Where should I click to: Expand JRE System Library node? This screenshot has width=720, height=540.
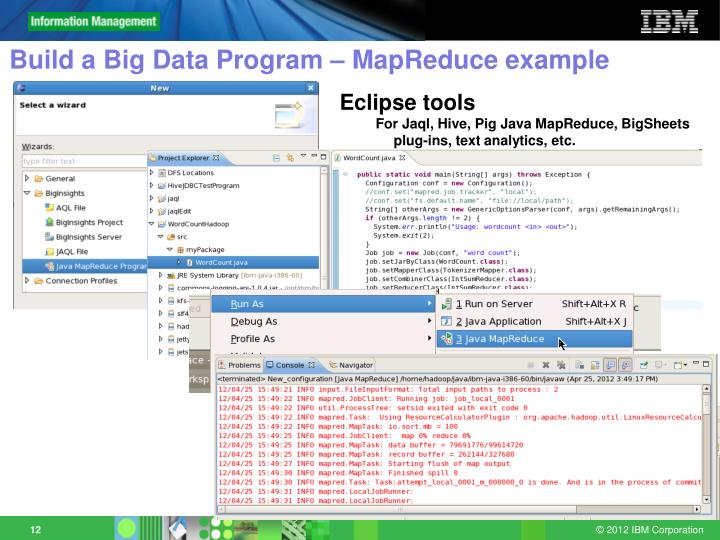(161, 276)
